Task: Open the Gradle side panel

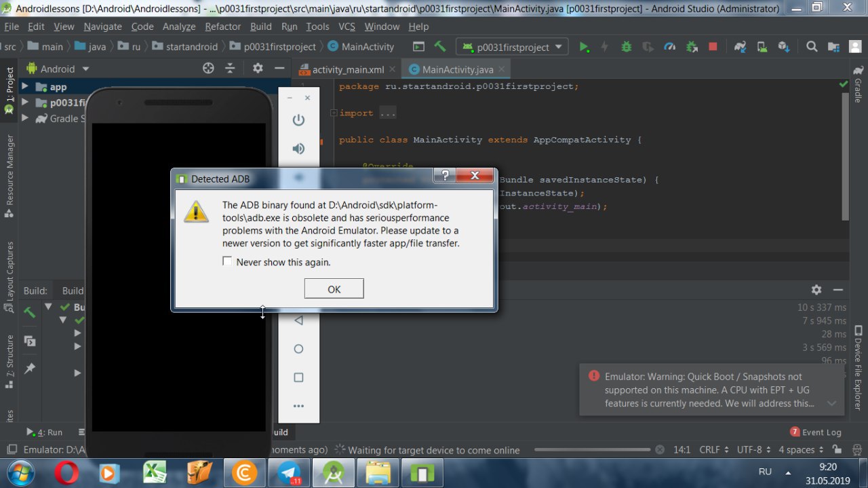Action: (x=858, y=84)
